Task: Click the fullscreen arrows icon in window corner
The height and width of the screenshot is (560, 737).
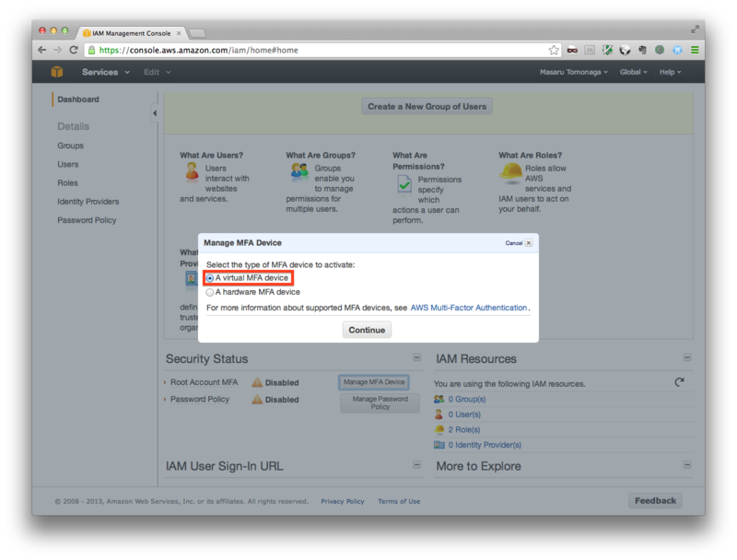Action: click(695, 29)
